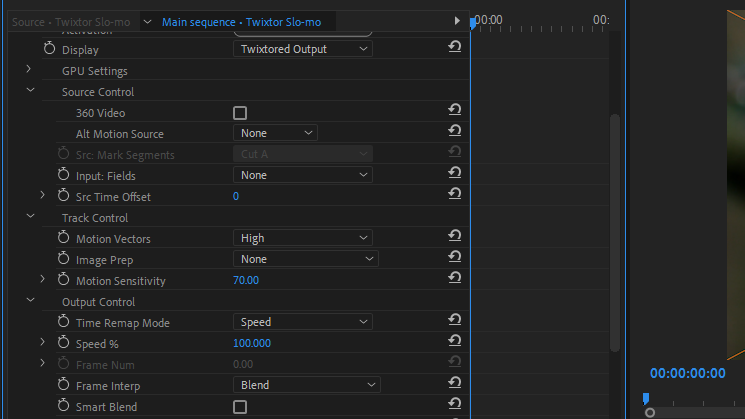Select the Source Twixtor Slo-mo tab
Viewport: 745px width, 419px height.
click(71, 22)
